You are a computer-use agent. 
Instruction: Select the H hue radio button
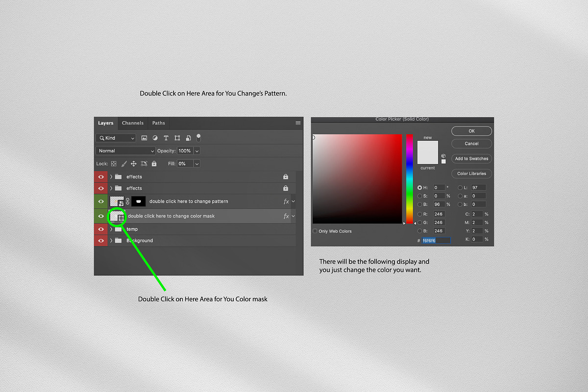coord(420,188)
